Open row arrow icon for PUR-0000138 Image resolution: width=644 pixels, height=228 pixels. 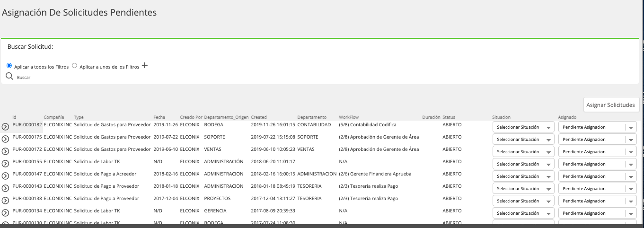pos(6,201)
